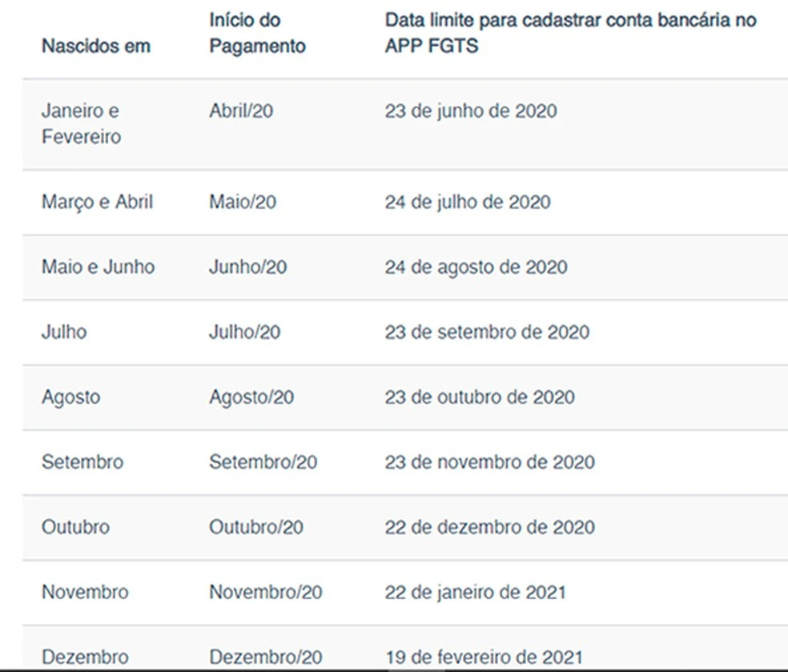Click the "Maio e Junho" cell

[x=98, y=267]
